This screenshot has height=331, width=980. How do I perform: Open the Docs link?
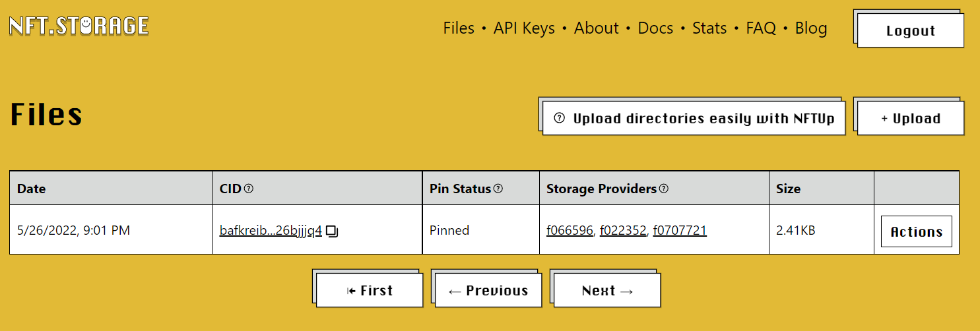(655, 28)
